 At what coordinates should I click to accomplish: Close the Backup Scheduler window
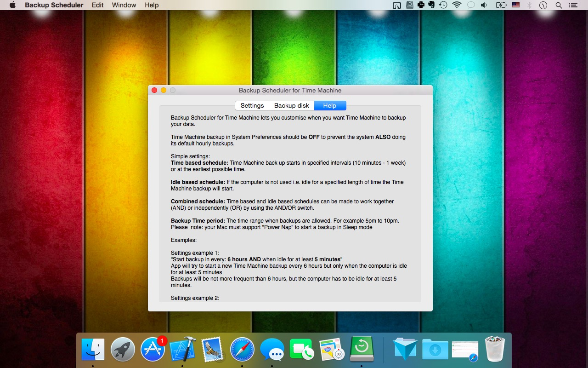(x=154, y=91)
